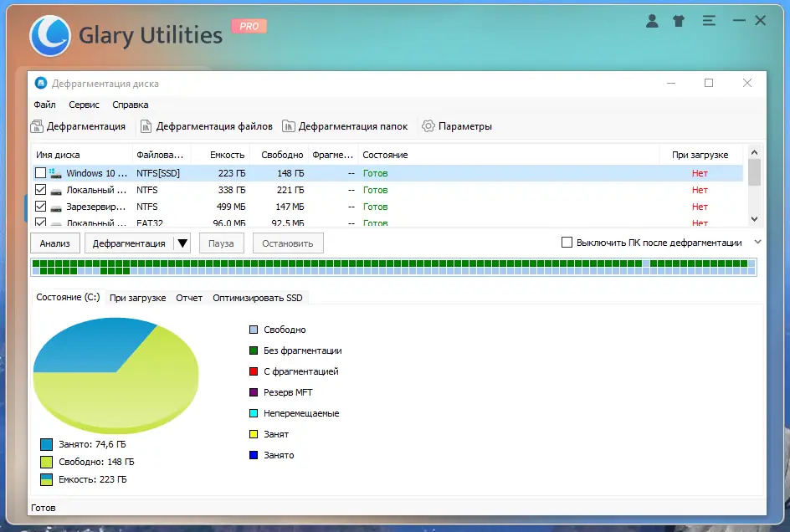This screenshot has height=532, width=790.
Task: Open the Дефрагментация button dropdown arrow
Action: pyautogui.click(x=182, y=243)
